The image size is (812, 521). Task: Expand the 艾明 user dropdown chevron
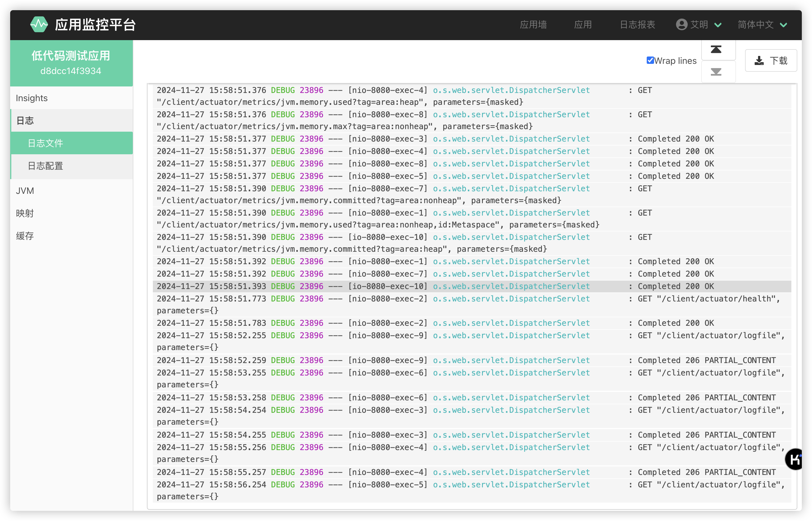point(718,25)
